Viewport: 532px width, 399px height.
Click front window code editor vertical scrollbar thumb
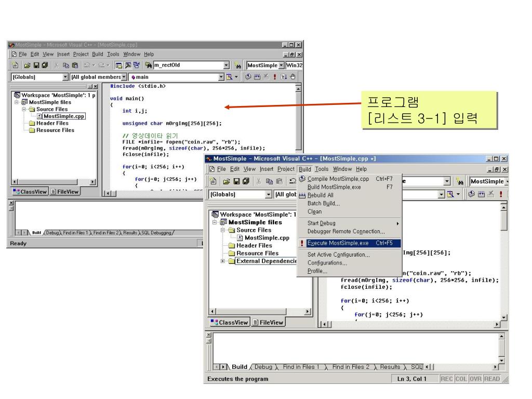pyautogui.click(x=504, y=221)
